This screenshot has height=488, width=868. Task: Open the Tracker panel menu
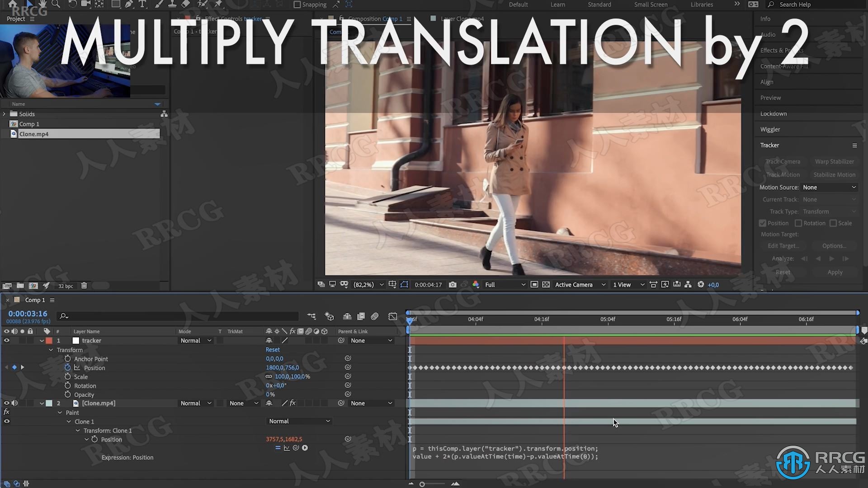click(x=854, y=145)
